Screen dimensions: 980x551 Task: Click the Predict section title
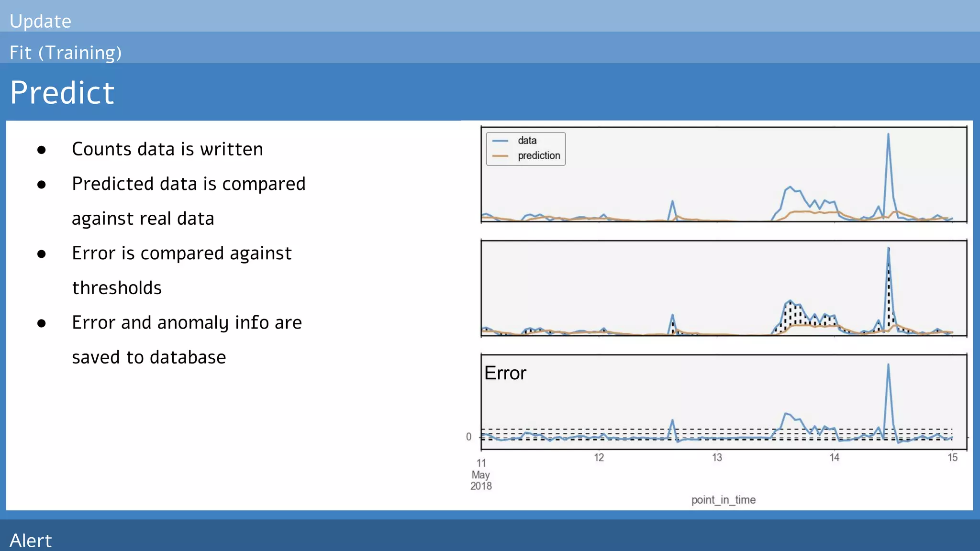click(62, 92)
